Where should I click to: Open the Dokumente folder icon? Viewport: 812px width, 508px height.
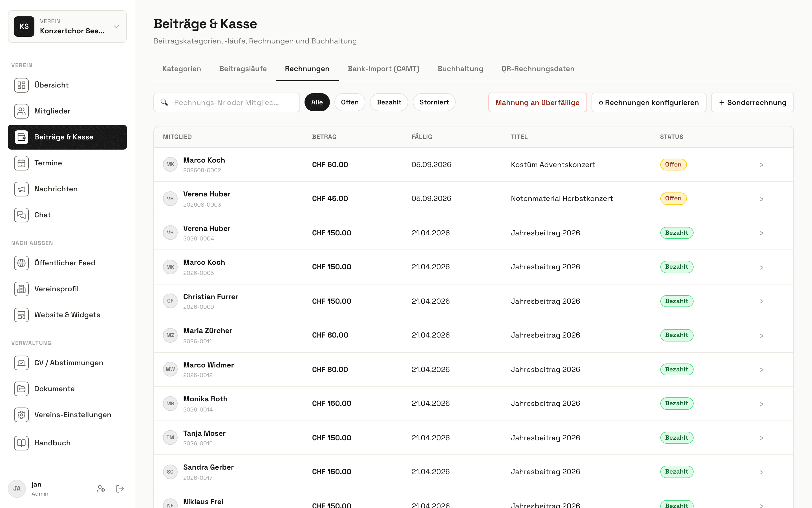tap(21, 389)
